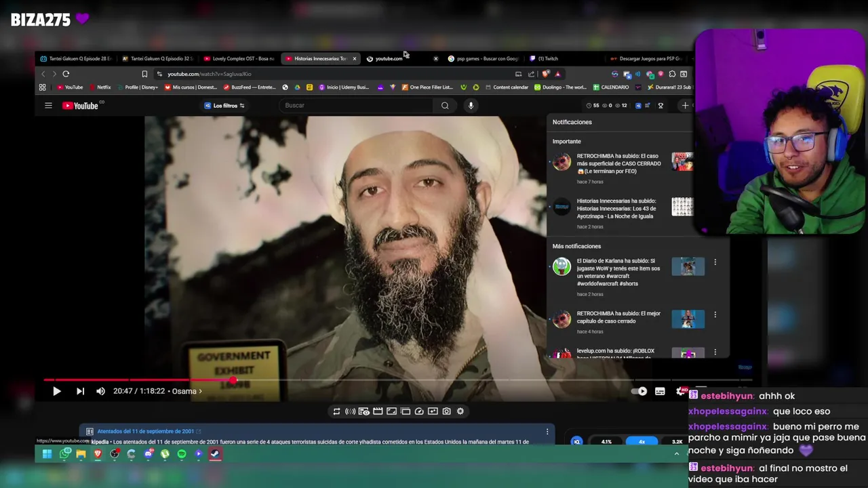Open the BuzzFeed bookmark
The width and height of the screenshot is (868, 488).
tap(250, 87)
